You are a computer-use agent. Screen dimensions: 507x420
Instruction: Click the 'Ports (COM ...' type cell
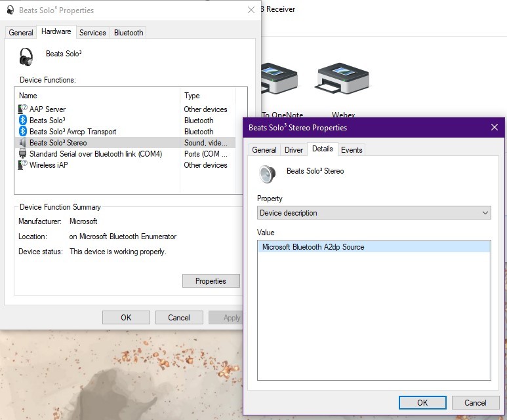206,154
